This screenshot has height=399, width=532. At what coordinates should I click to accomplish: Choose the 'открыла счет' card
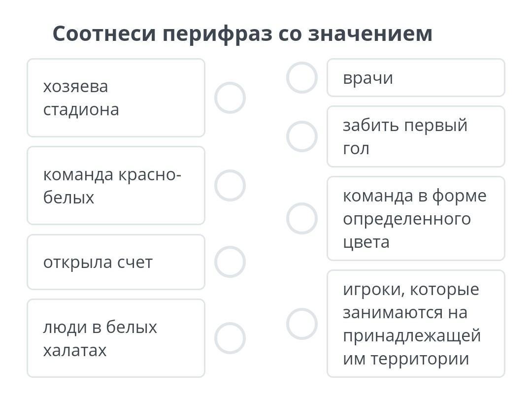(116, 262)
